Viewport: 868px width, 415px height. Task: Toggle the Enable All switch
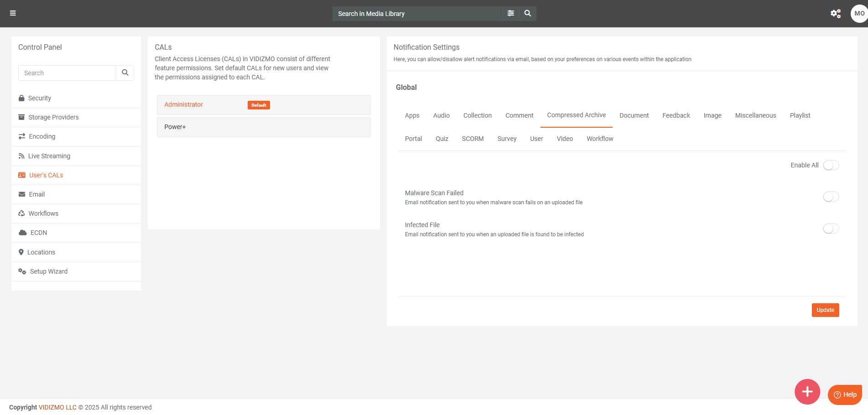click(831, 165)
